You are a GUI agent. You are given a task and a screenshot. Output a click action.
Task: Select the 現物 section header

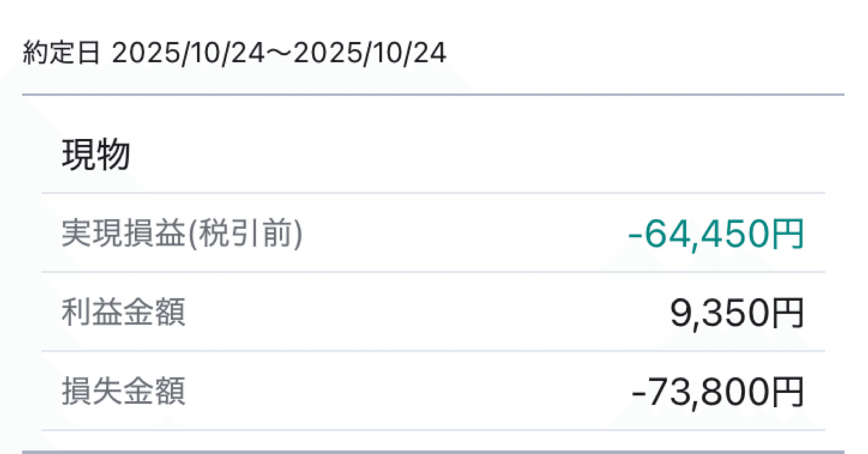click(95, 154)
